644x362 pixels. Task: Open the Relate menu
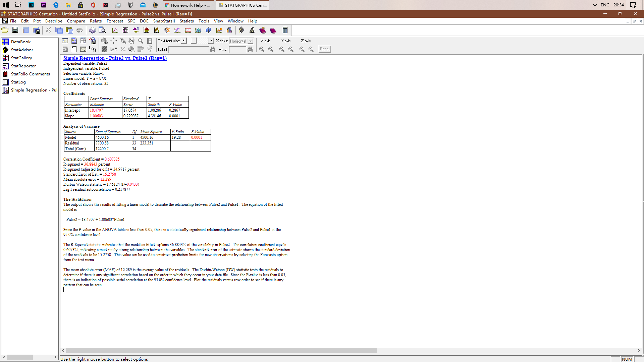[x=96, y=21]
